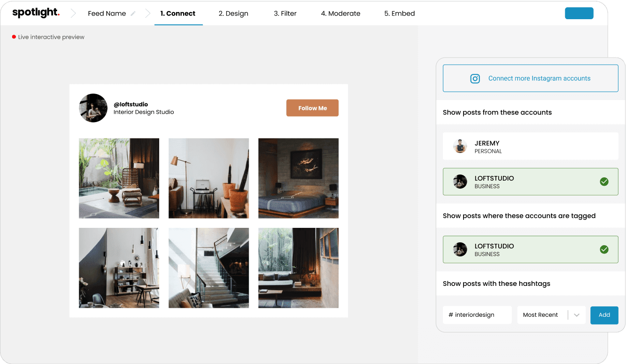
Task: Click the pencil icon to edit Feed Name
Action: [x=133, y=13]
